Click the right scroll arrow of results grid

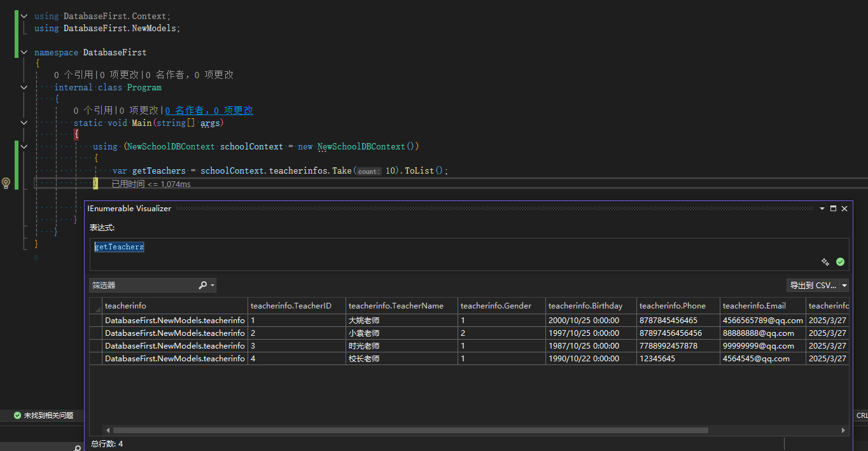(844, 431)
